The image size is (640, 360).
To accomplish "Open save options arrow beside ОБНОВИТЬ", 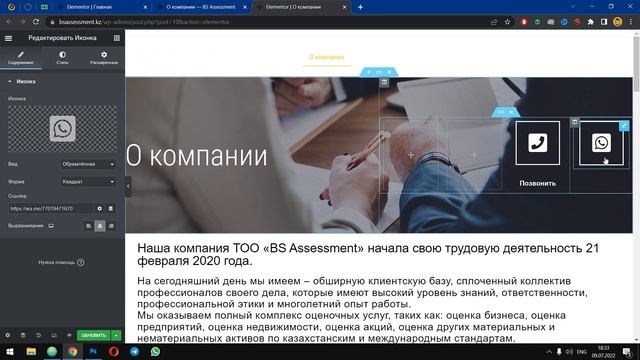I will click(x=116, y=335).
